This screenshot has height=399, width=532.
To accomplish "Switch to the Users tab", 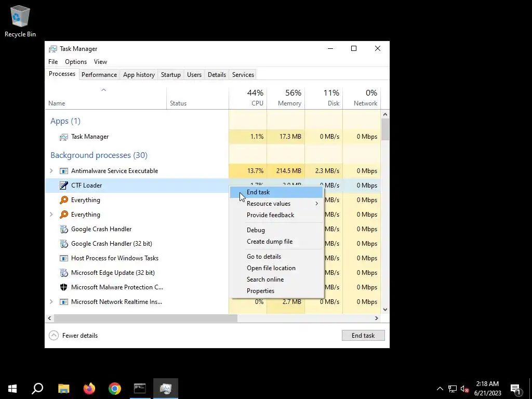I will click(x=194, y=75).
